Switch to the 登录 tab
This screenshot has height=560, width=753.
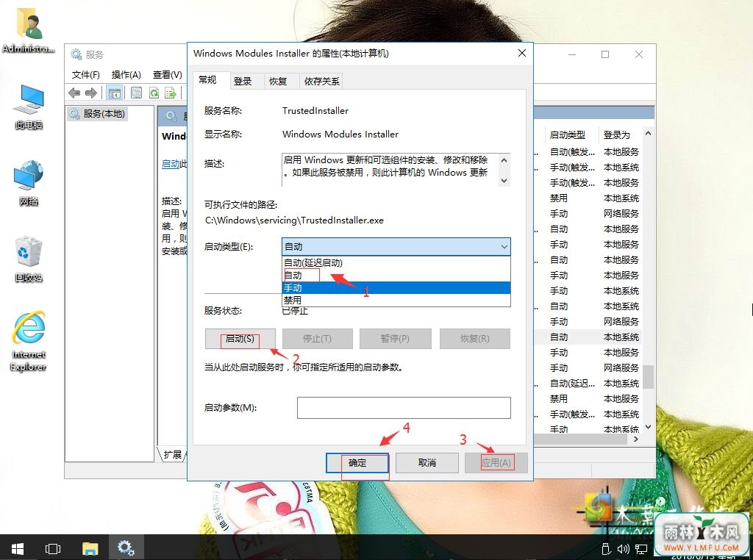click(243, 81)
